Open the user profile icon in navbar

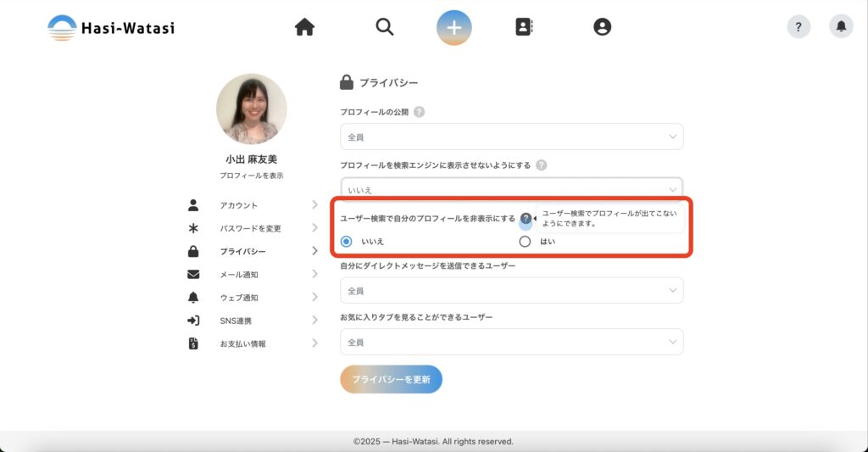(603, 27)
